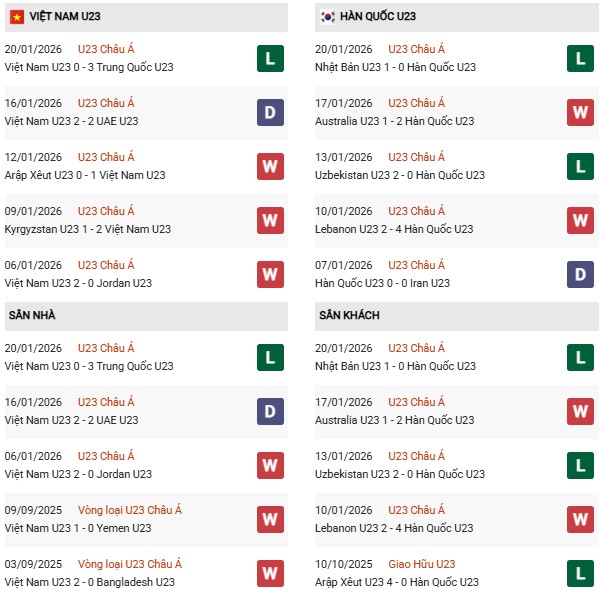Click W badge for Việt Nam 1-0 Yemen
The height and width of the screenshot is (595, 600).
point(269,519)
